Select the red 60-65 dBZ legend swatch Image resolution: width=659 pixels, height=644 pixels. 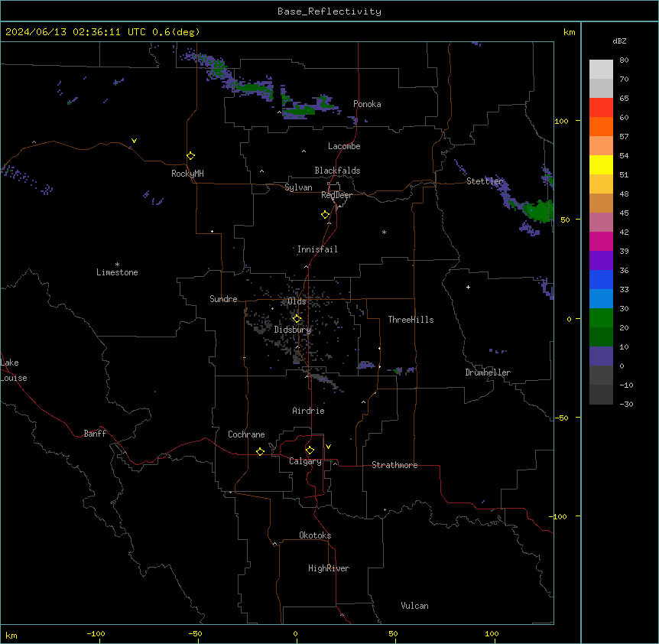coord(601,107)
